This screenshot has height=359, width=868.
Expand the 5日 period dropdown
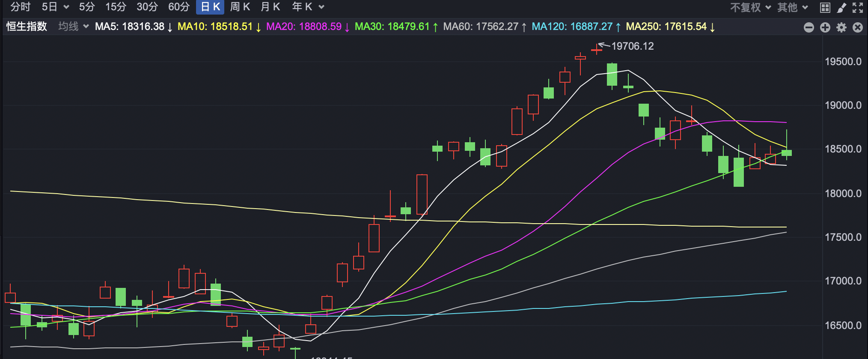coord(55,7)
